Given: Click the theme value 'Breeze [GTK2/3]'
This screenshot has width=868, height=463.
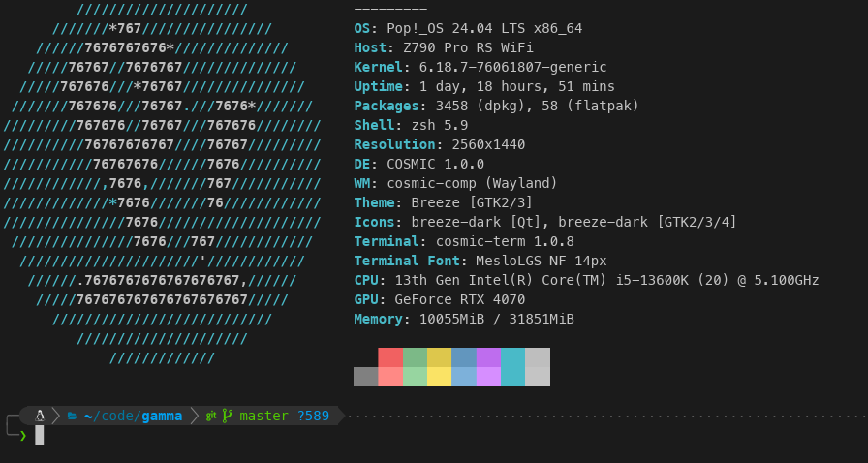Looking at the screenshot, I should (472, 202).
